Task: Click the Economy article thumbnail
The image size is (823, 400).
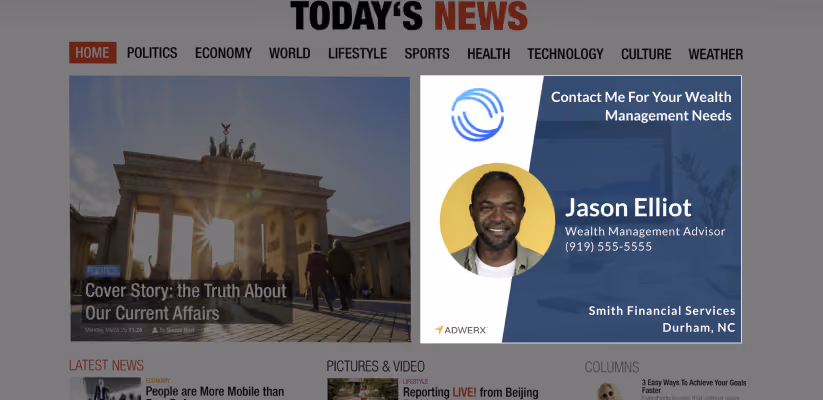Action: (x=105, y=389)
